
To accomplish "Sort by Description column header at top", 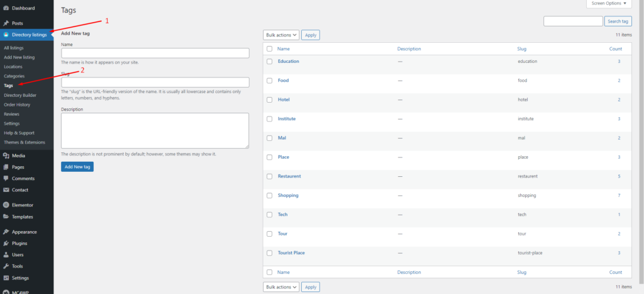I will point(409,49).
